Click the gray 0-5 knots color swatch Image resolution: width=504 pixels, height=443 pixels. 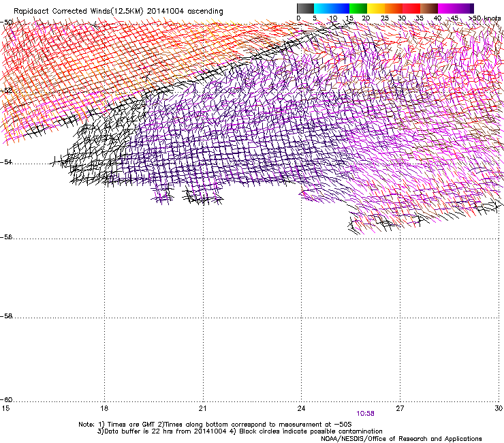point(305,8)
